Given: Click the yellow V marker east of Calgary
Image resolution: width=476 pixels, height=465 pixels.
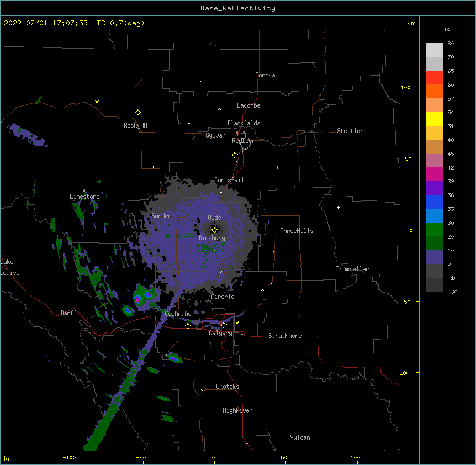Looking at the screenshot, I should (x=237, y=323).
